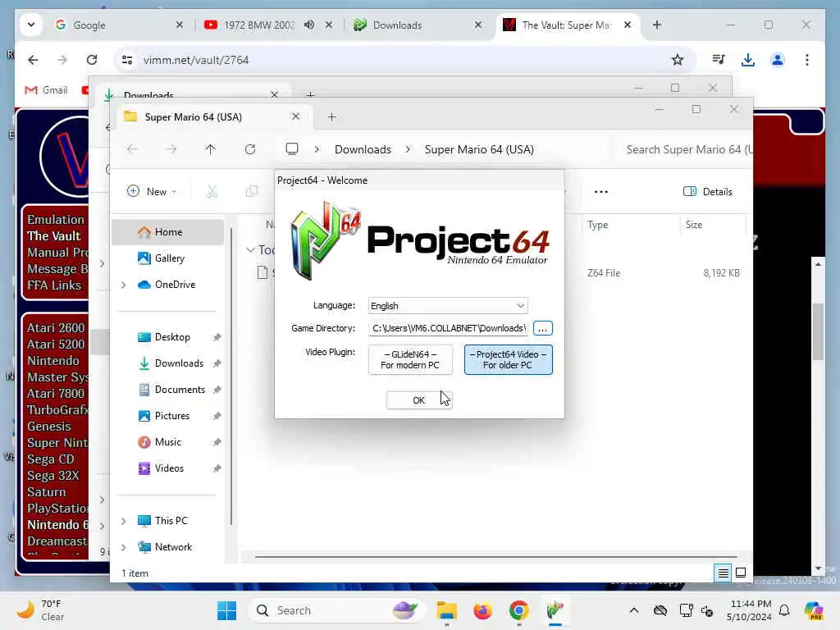Click OK in Project64 Welcome dialog
840x630 pixels.
419,400
